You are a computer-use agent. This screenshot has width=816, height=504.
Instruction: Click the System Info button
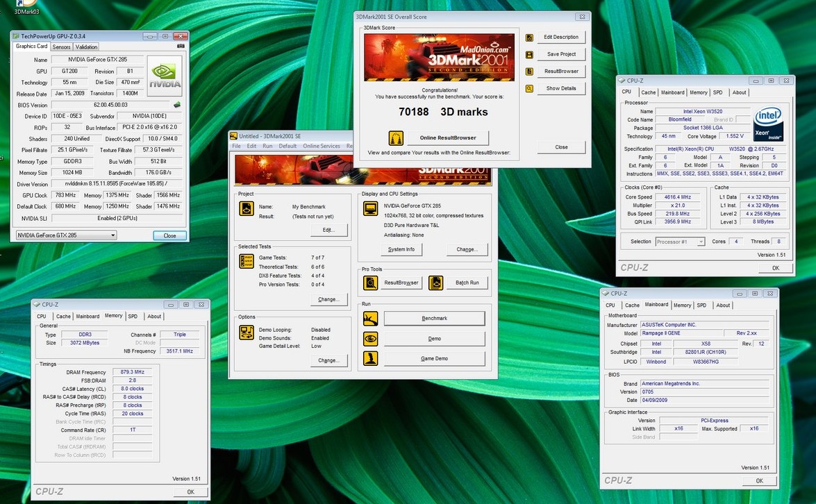coord(401,250)
